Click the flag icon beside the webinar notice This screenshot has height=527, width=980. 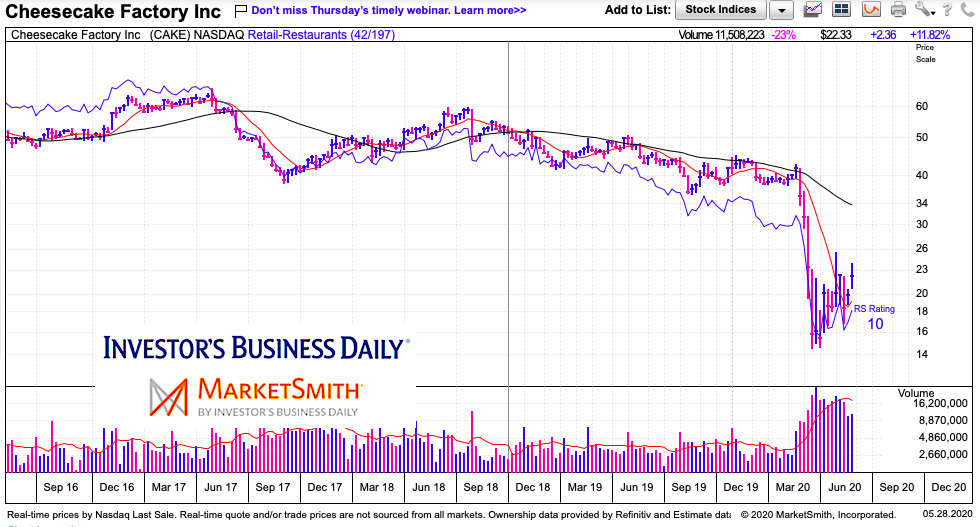[x=241, y=11]
